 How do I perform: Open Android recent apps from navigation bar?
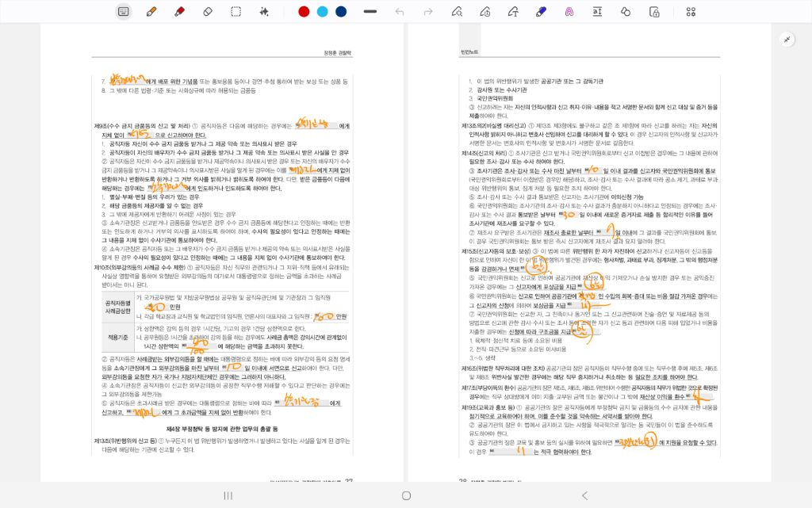pyautogui.click(x=228, y=495)
